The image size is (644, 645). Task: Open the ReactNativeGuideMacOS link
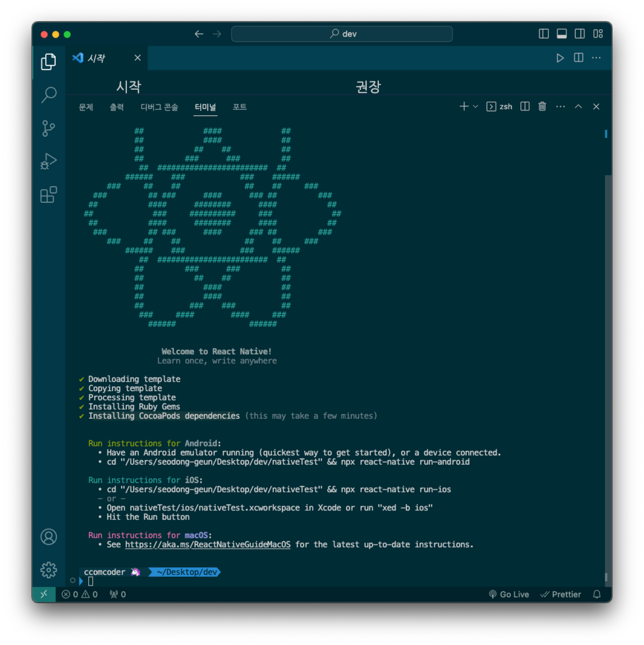[208, 544]
